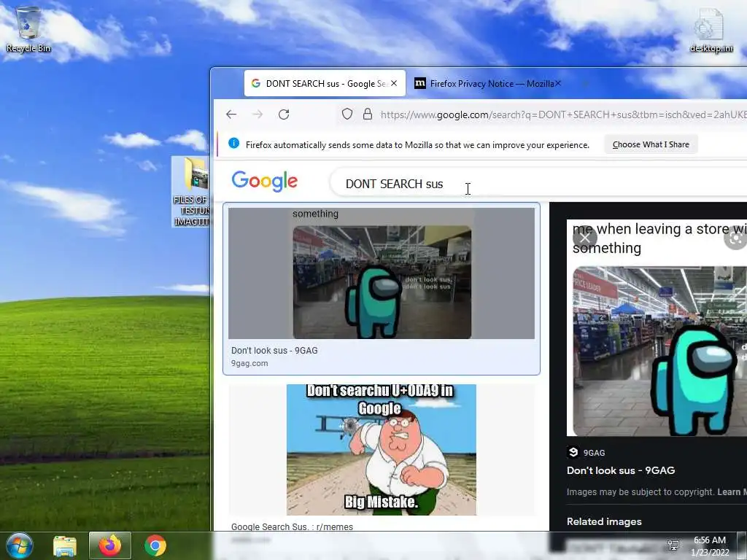This screenshot has width=747, height=560.
Task: Reload the current page
Action: click(284, 114)
